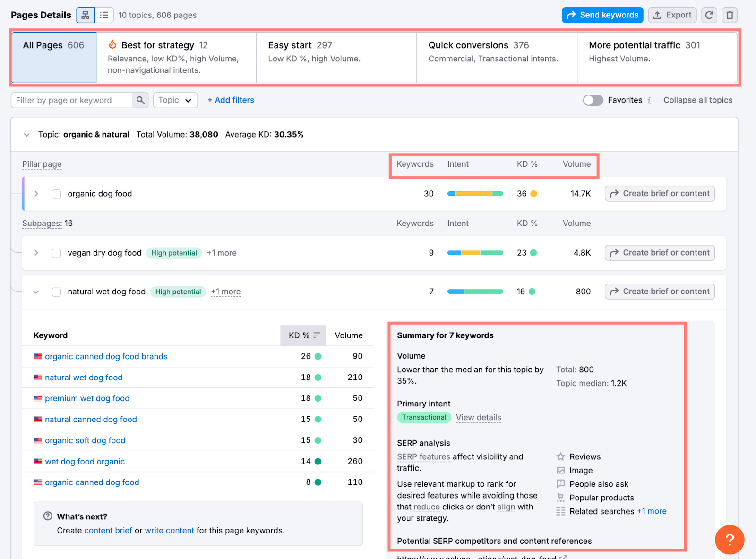Image resolution: width=756 pixels, height=559 pixels.
Task: Open the Topic filter dropdown
Action: (x=175, y=100)
